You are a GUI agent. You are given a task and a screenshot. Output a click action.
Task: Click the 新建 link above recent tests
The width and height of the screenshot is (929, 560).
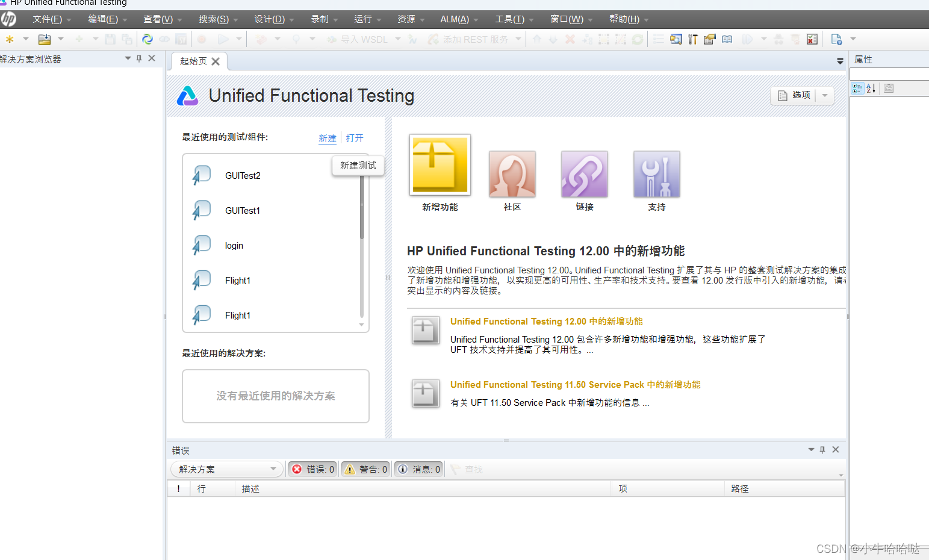[327, 138]
